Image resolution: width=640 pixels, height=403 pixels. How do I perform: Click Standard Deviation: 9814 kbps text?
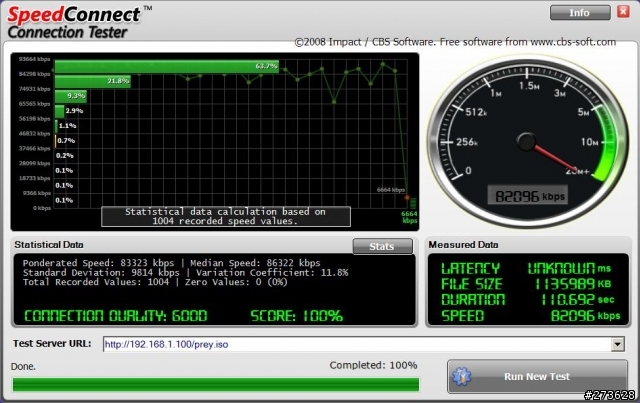click(x=101, y=272)
